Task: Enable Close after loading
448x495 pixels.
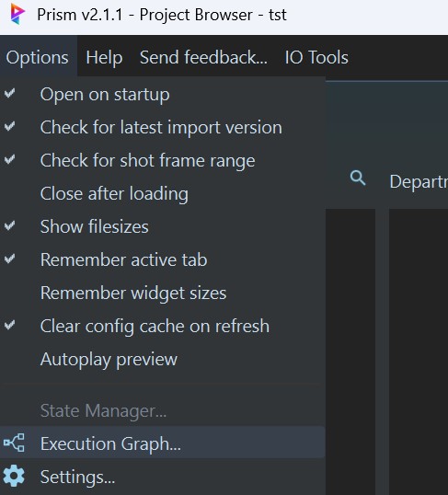Action: (163, 193)
